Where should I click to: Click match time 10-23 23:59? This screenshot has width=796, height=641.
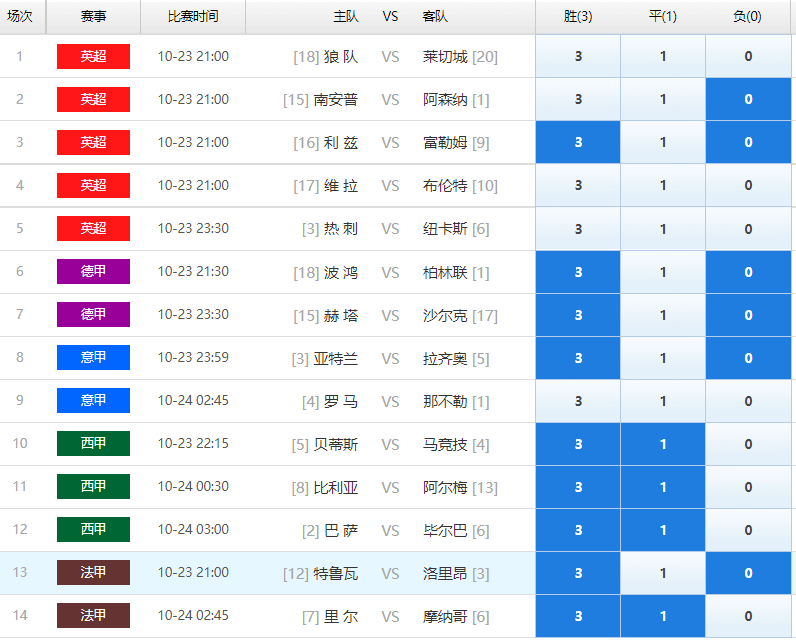(x=193, y=357)
